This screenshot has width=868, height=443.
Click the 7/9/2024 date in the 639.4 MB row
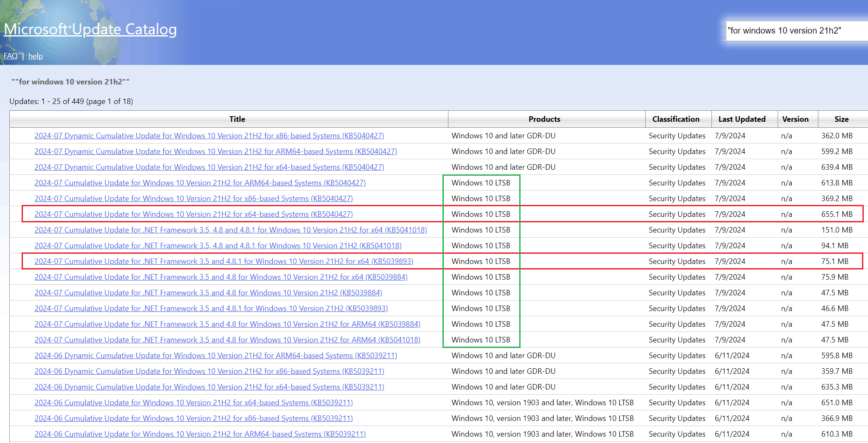point(730,167)
